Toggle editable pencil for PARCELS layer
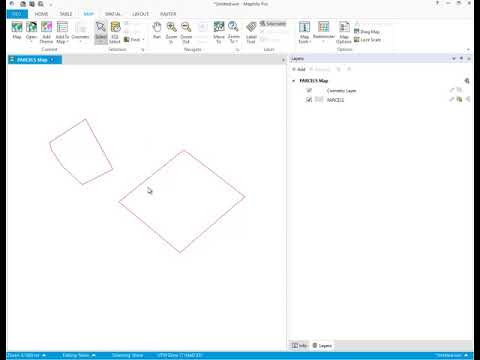This screenshot has width=480, height=360. click(452, 99)
